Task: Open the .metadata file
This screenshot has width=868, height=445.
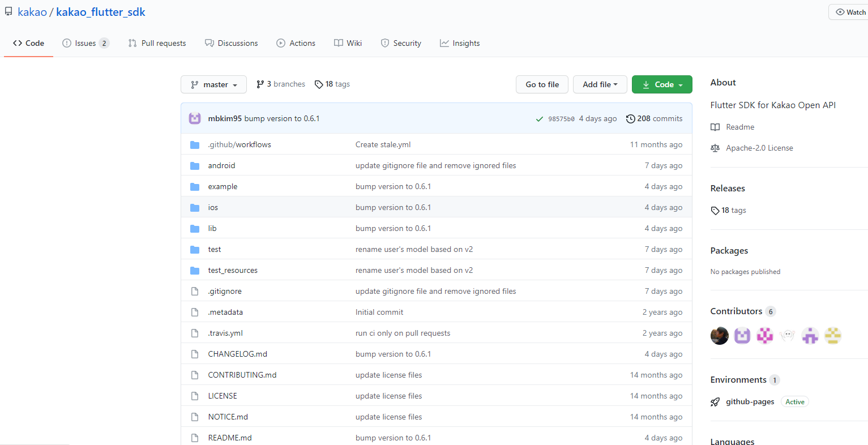Action: pos(225,312)
